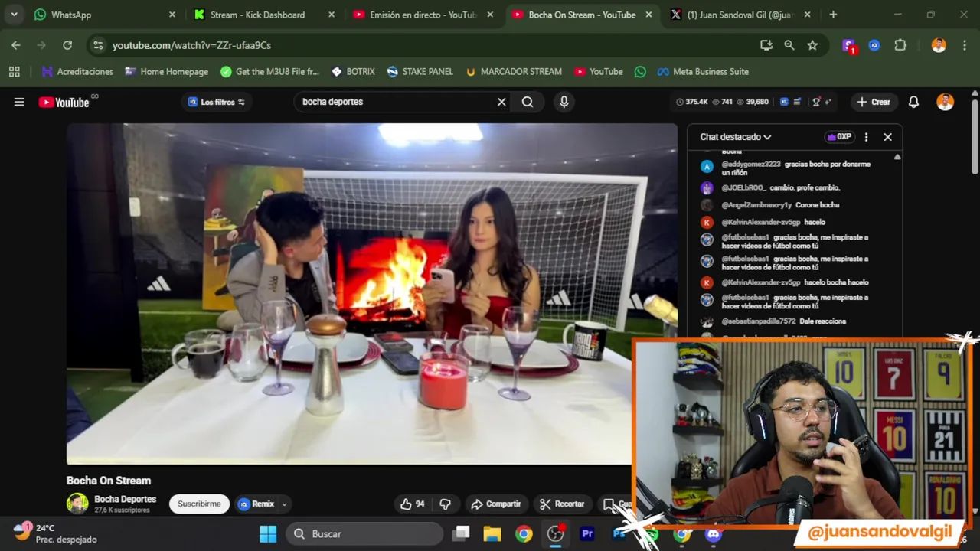This screenshot has height=551, width=980.
Task: Open the Bocha Deportes channel avatar
Action: click(77, 504)
